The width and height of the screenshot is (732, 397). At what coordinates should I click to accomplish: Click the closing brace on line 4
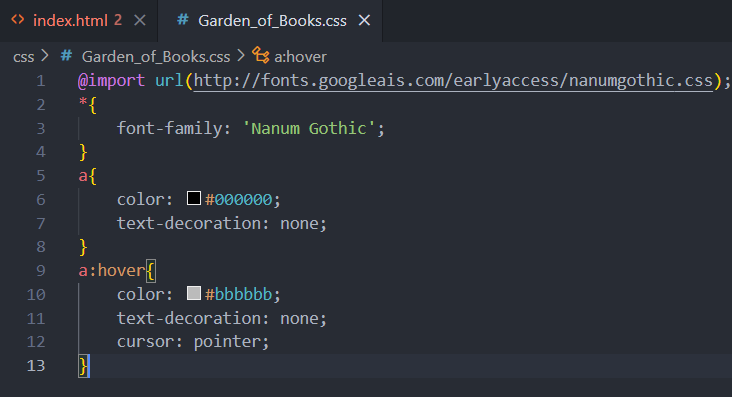[83, 153]
